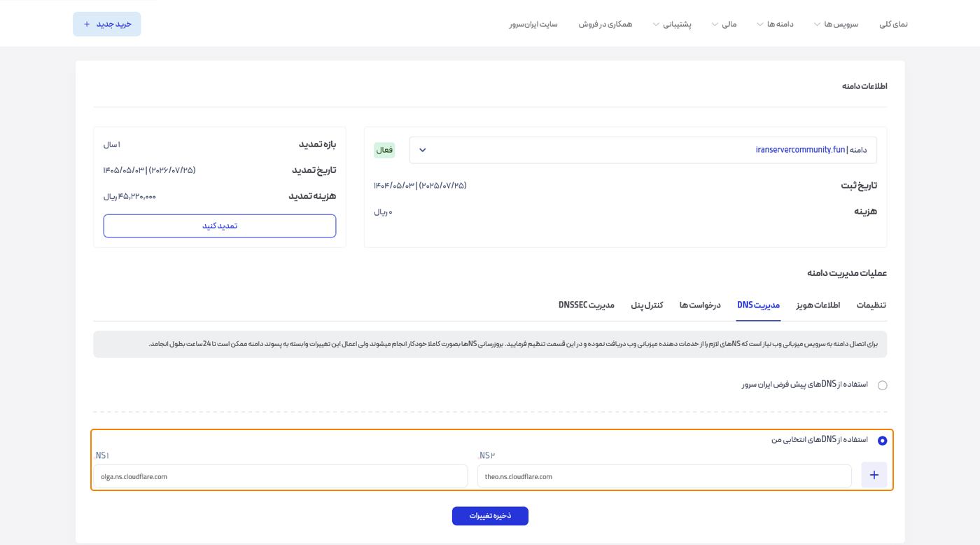Visit سایت ایران‌سرور link
The height and width of the screenshot is (545, 980).
[533, 24]
